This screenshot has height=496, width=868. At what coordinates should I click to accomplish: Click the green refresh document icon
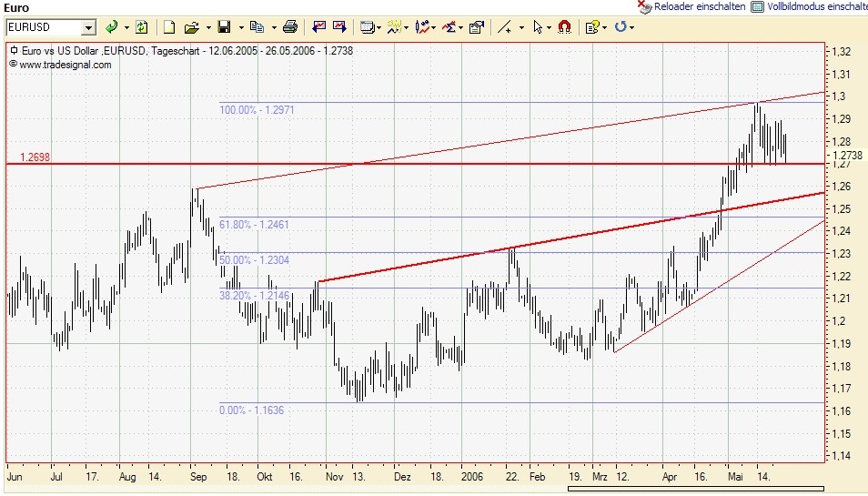coord(141,27)
